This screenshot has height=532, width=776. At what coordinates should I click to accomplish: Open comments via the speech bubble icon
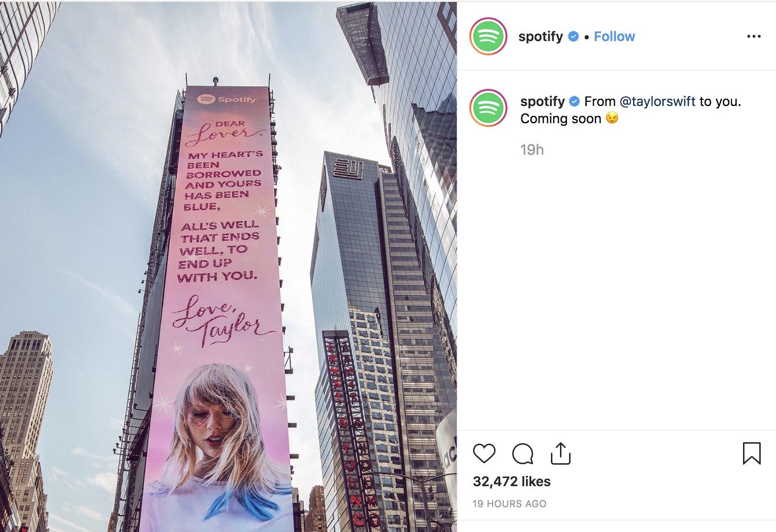pos(523,453)
